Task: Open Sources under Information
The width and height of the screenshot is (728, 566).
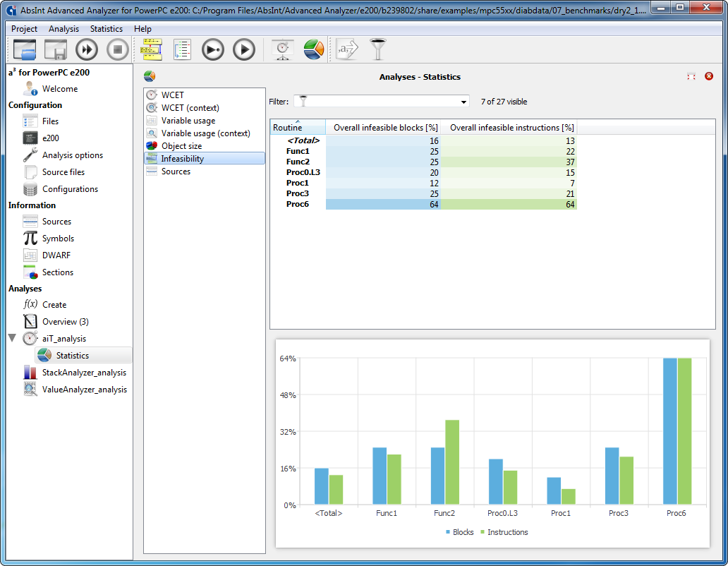Action: (x=56, y=222)
